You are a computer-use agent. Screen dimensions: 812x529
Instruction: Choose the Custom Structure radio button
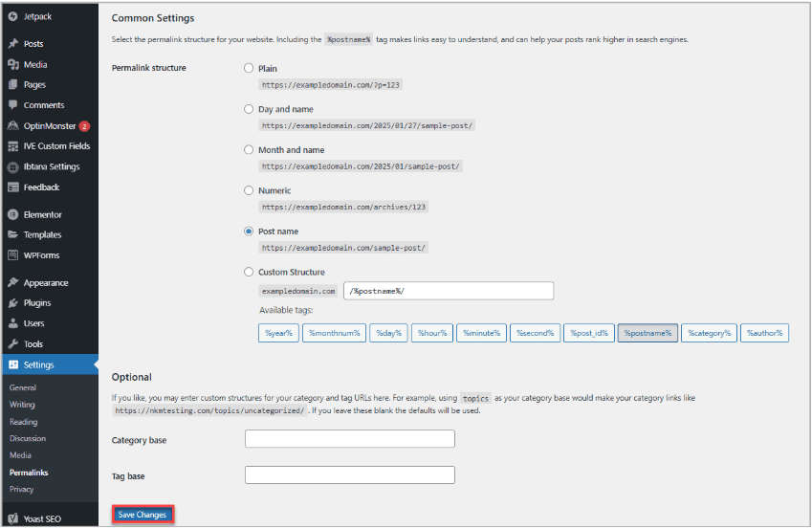click(x=249, y=272)
